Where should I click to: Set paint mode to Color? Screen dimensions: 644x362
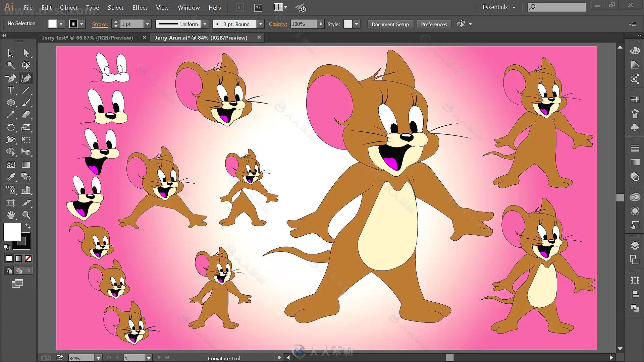click(x=9, y=258)
